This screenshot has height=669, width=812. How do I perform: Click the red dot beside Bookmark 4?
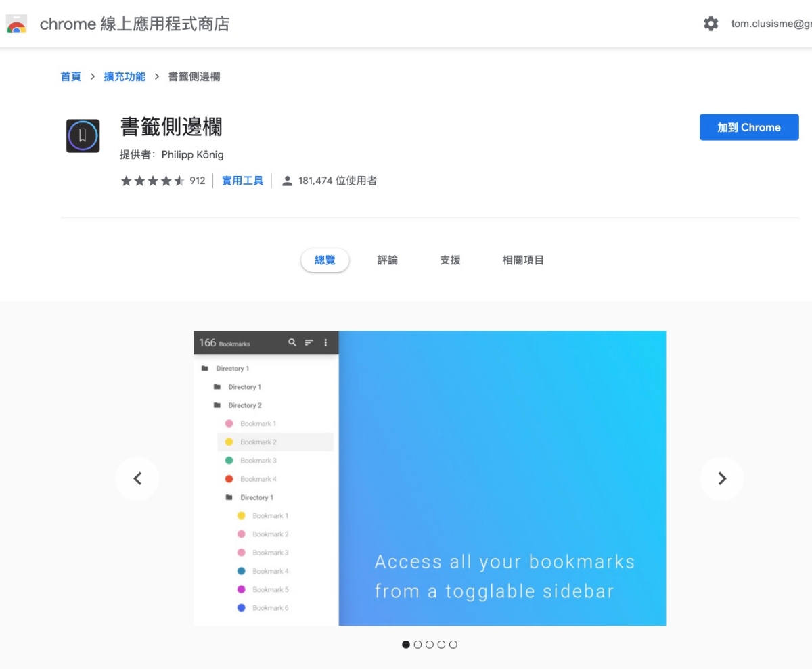[x=229, y=479]
